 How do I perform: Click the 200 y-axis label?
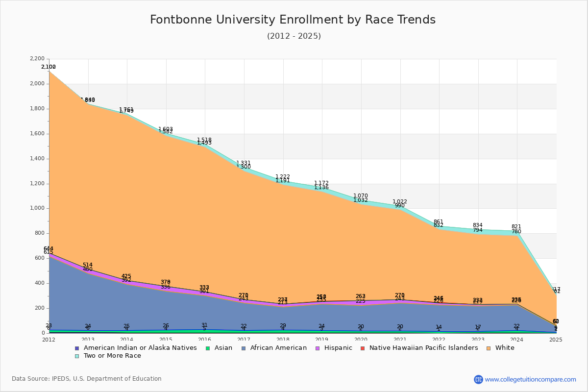[40, 308]
